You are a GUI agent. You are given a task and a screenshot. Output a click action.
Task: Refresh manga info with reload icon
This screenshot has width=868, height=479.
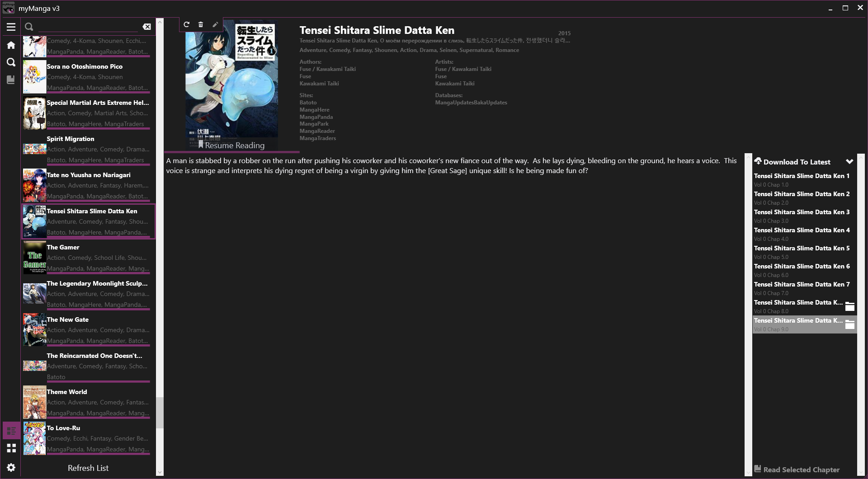186,24
